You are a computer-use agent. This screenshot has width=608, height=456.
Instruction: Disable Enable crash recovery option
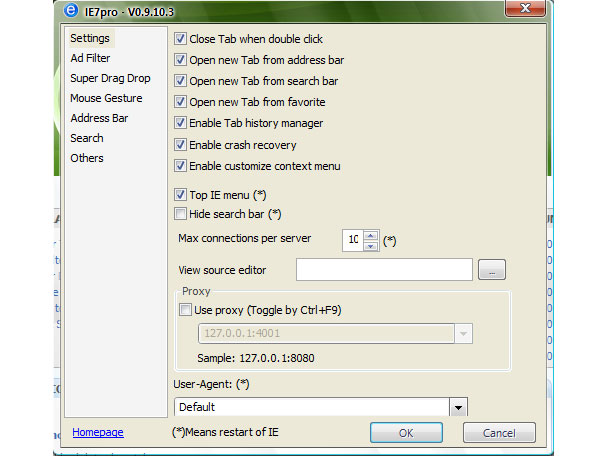pyautogui.click(x=180, y=144)
